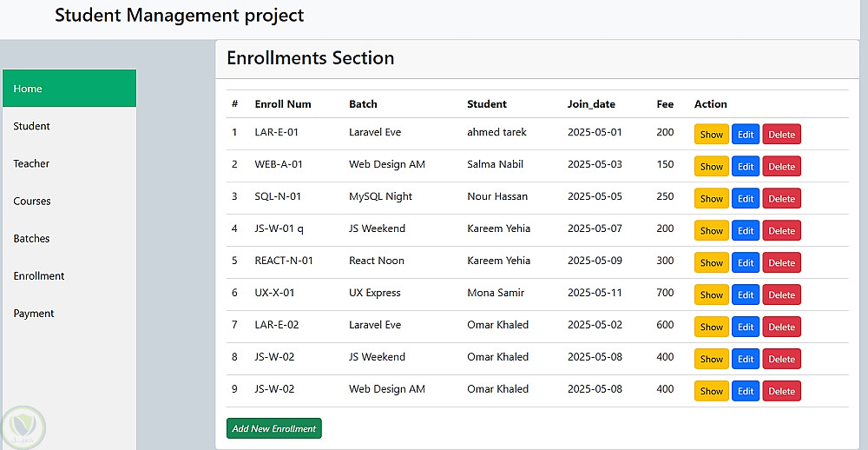The image size is (868, 450).
Task: Open the Home sidebar menu item
Action: click(x=69, y=89)
